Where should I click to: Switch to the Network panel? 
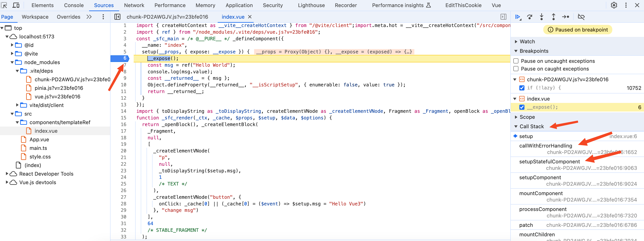click(x=134, y=5)
